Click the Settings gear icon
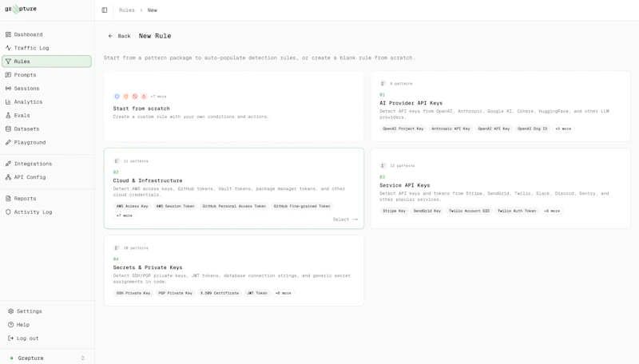Image resolution: width=639 pixels, height=364 pixels. (11, 311)
